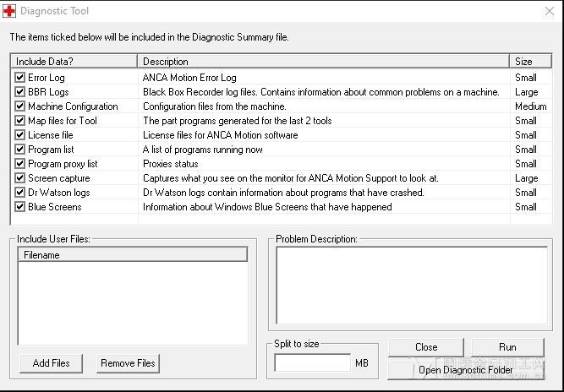
Task: Close the dialog with Close button
Action: point(426,347)
